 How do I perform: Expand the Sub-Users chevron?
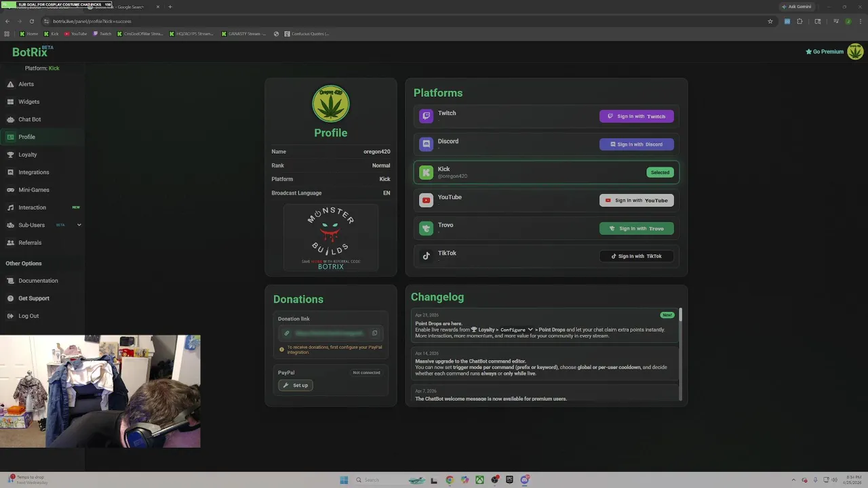79,225
